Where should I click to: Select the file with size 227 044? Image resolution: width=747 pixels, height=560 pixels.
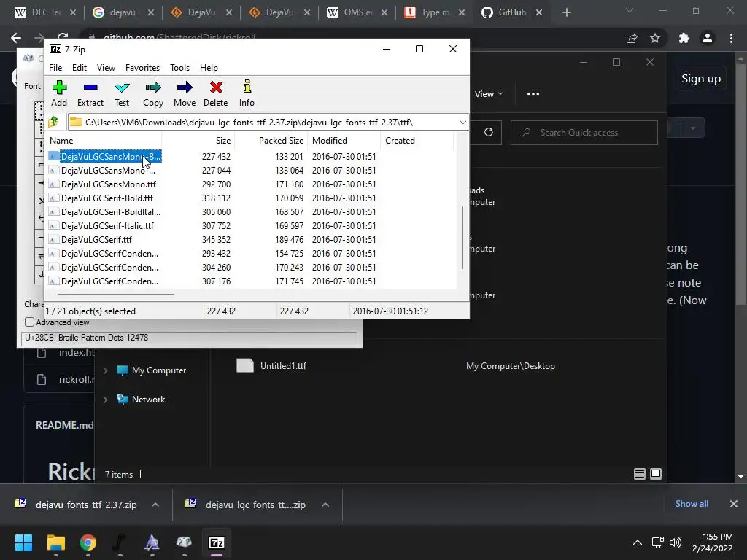point(108,171)
